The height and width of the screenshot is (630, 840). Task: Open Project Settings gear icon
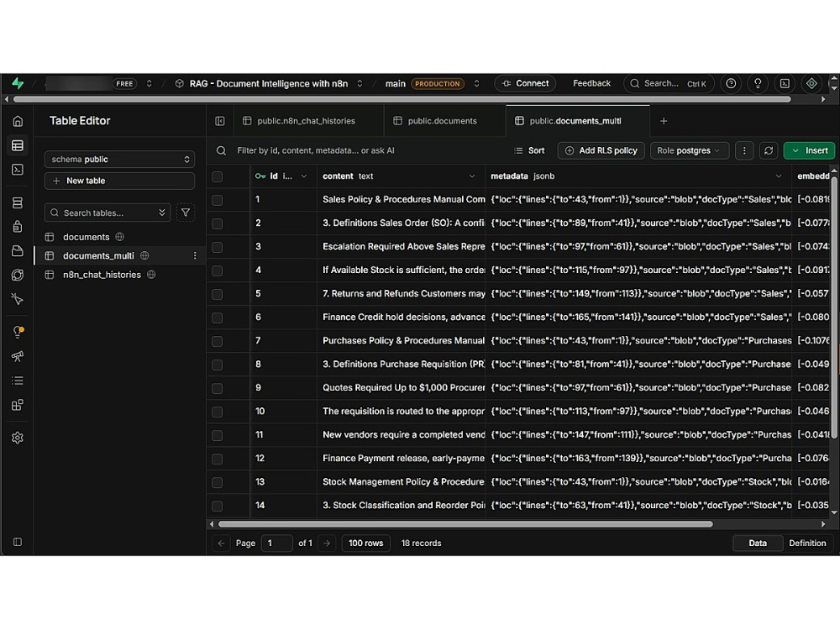(x=18, y=438)
